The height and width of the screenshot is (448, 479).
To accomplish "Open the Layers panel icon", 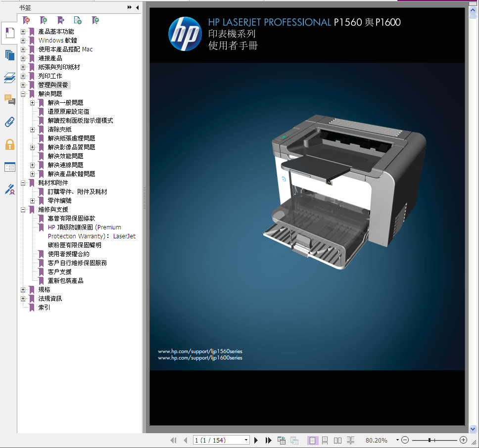I will 10,78.
